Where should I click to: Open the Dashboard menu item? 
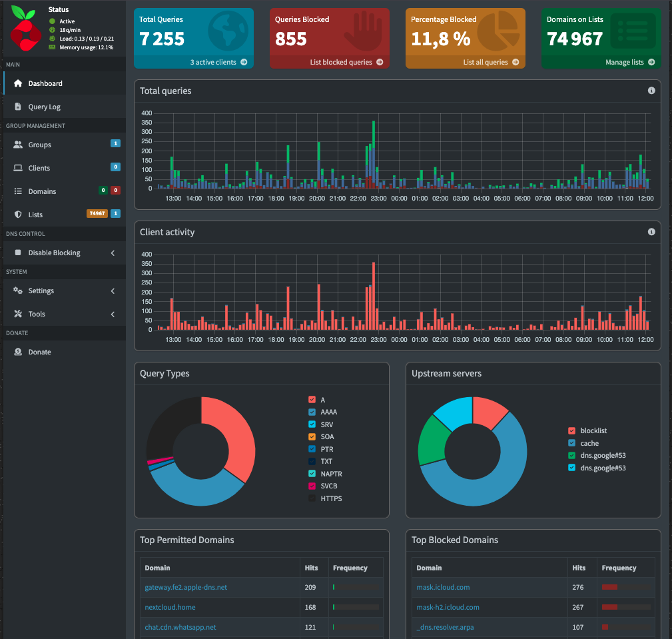click(x=65, y=83)
